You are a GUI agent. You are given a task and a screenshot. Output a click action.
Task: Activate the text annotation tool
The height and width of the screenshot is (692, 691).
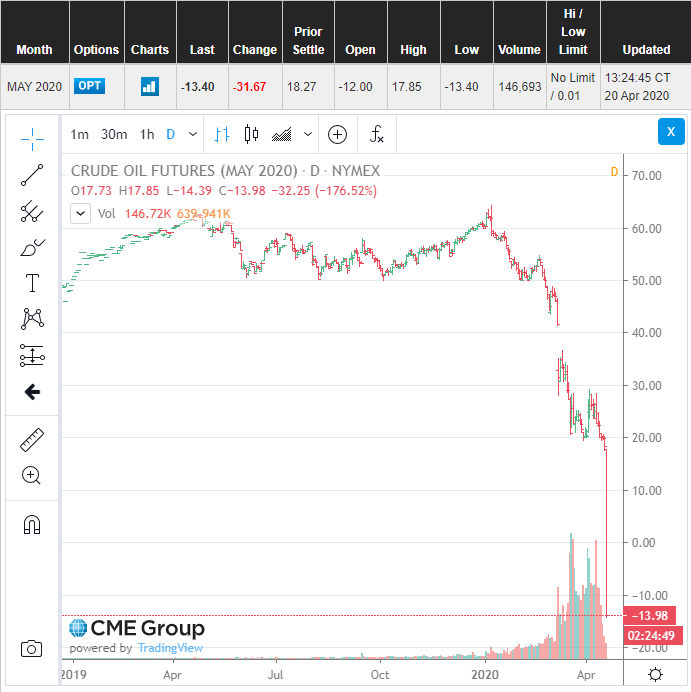32,283
